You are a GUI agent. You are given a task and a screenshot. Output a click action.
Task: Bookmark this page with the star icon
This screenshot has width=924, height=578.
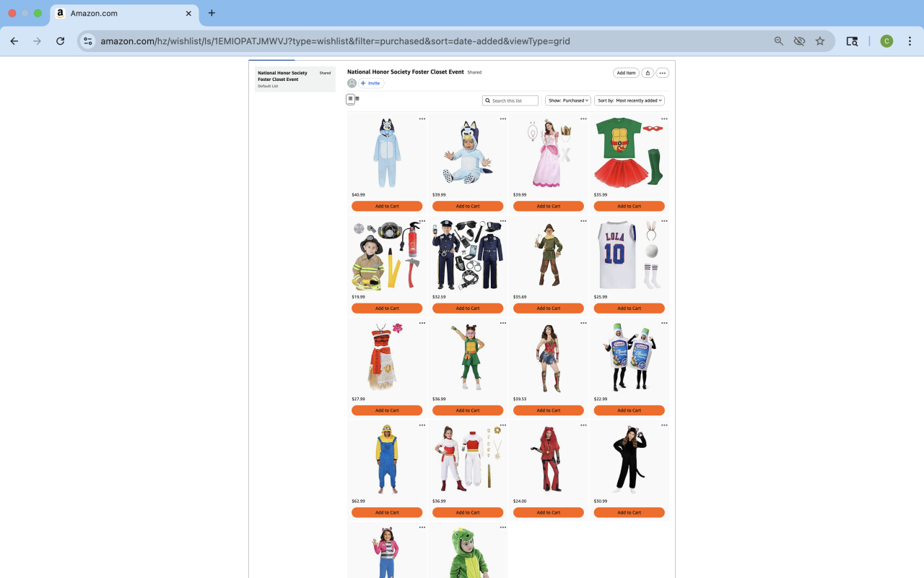pyautogui.click(x=820, y=41)
